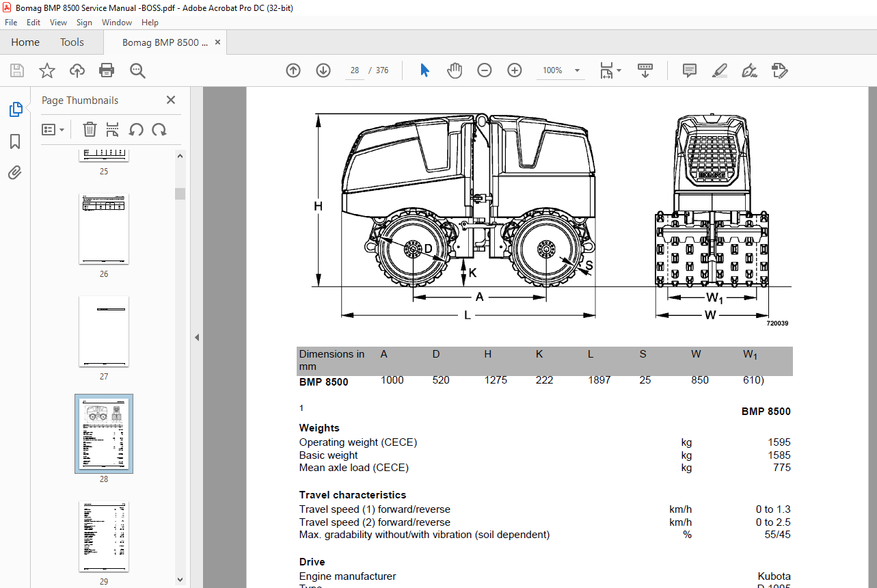The image size is (877, 588).
Task: Select the Bomag BMP 8500 document tab
Action: point(165,42)
